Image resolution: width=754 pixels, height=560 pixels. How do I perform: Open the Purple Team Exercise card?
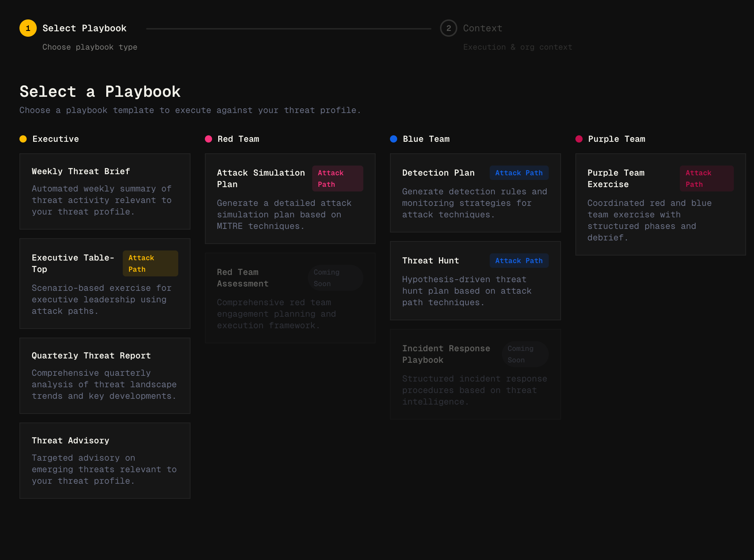pyautogui.click(x=660, y=204)
